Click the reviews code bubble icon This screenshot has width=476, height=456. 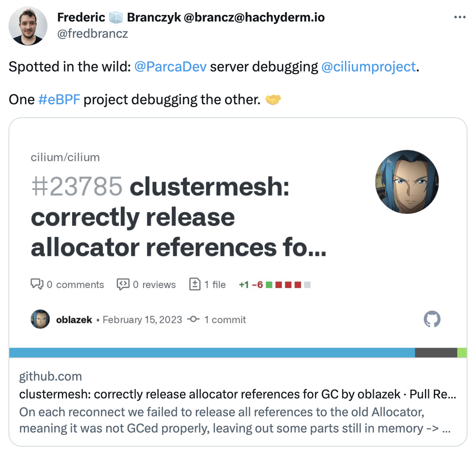123,284
